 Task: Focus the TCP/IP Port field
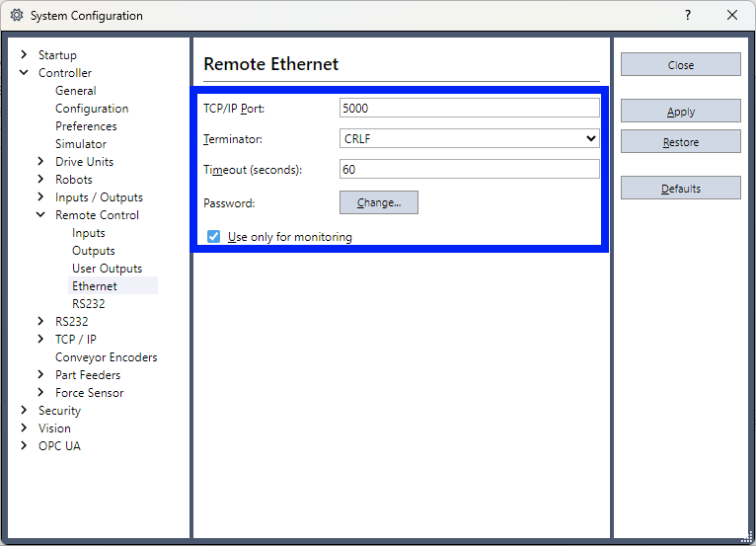pyautogui.click(x=470, y=108)
